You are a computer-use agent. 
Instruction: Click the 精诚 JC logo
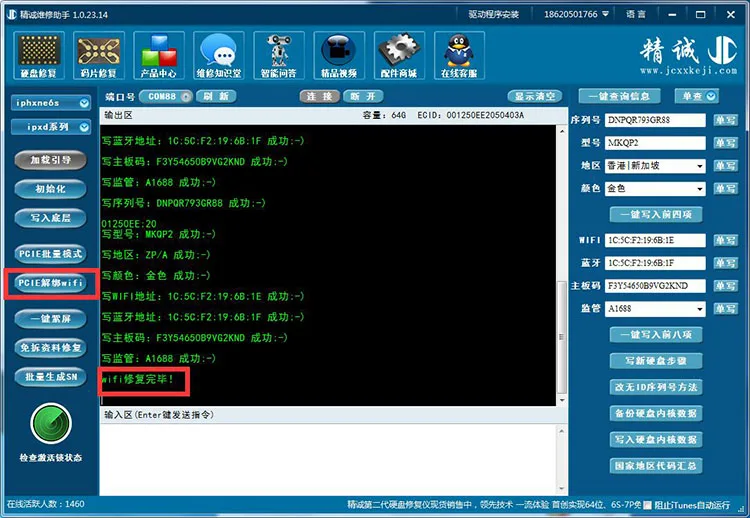[x=689, y=55]
